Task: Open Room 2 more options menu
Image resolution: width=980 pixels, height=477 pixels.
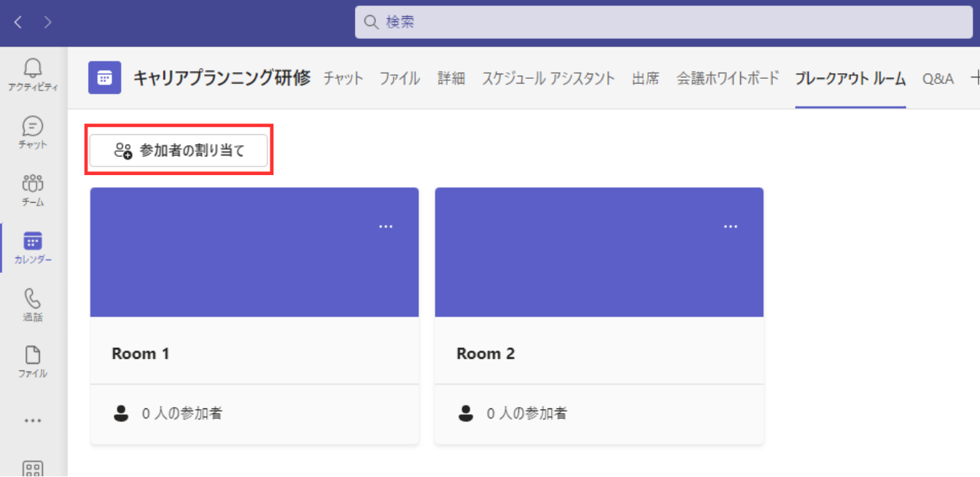Action: coord(731,227)
